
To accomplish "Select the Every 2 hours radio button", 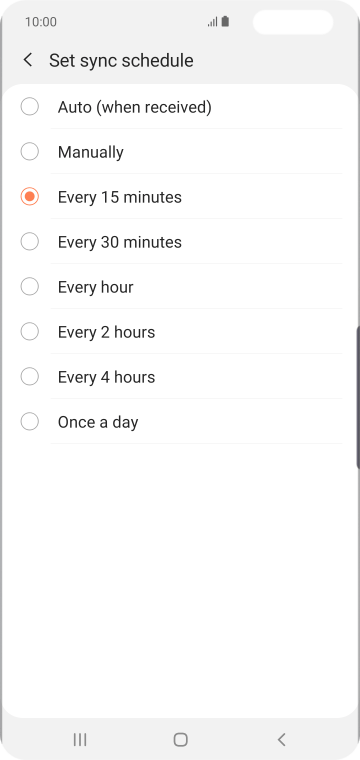I will click(30, 332).
